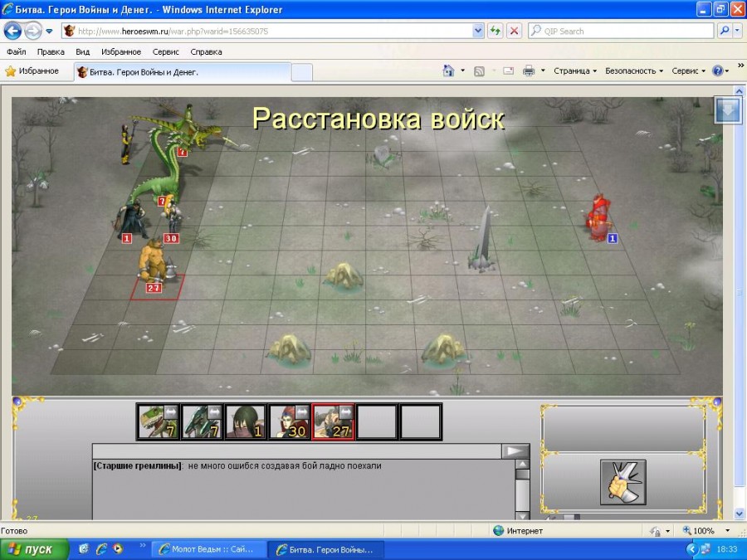This screenshot has width=747, height=560.
Task: Select the lizard rider unit portrait with 7
Action: coord(159,421)
